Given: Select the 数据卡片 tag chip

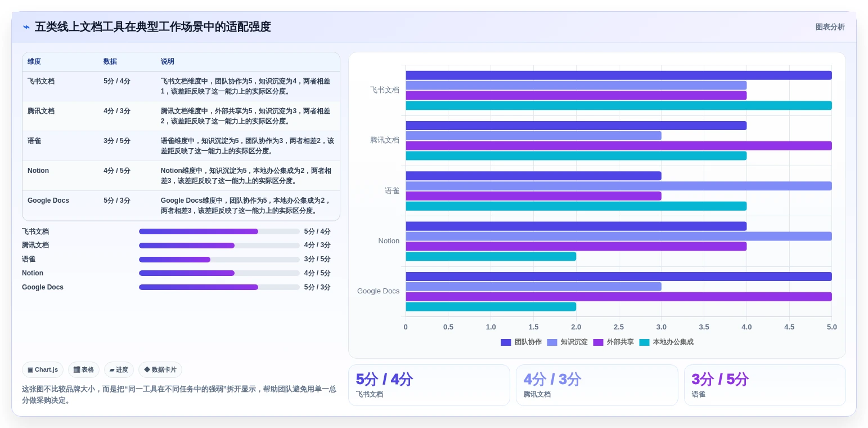Looking at the screenshot, I should [160, 370].
